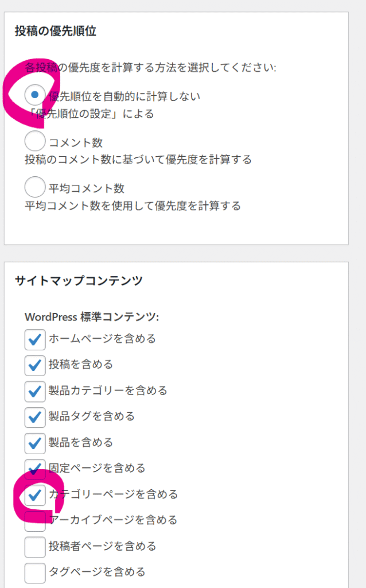Click the 投稿のコメント数に基づいて優先度を計算する description text
Image resolution: width=366 pixels, height=588 pixels.
138,159
